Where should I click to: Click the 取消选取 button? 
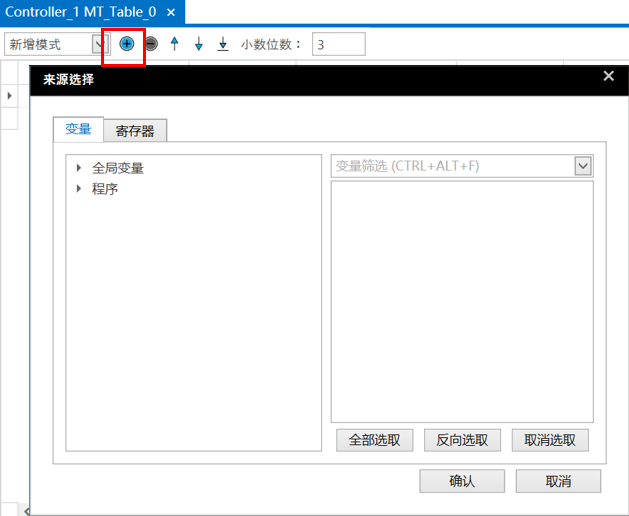(550, 440)
